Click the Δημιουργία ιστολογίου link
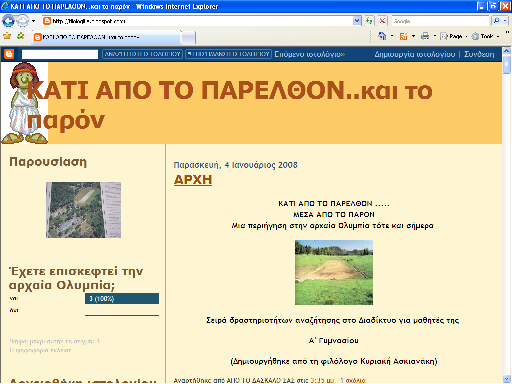Screen dimensions: 512x384 (x=415, y=54)
